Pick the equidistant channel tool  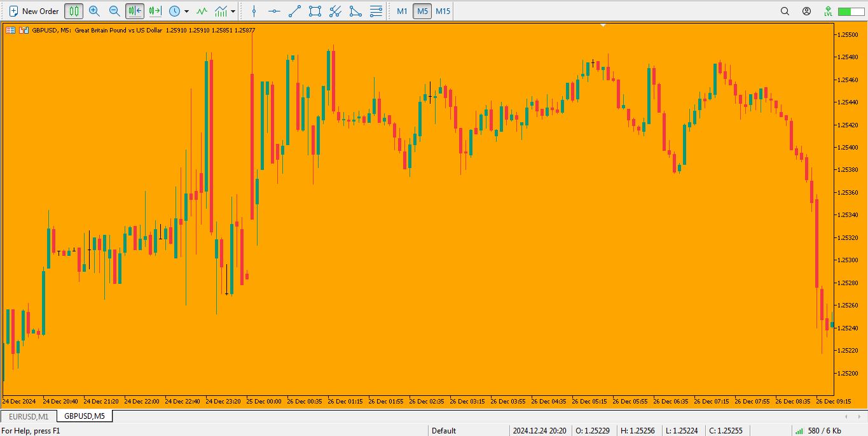(315, 11)
